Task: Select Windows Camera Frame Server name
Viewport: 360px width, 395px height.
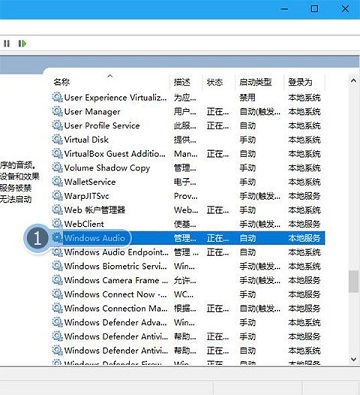Action: pyautogui.click(x=116, y=280)
